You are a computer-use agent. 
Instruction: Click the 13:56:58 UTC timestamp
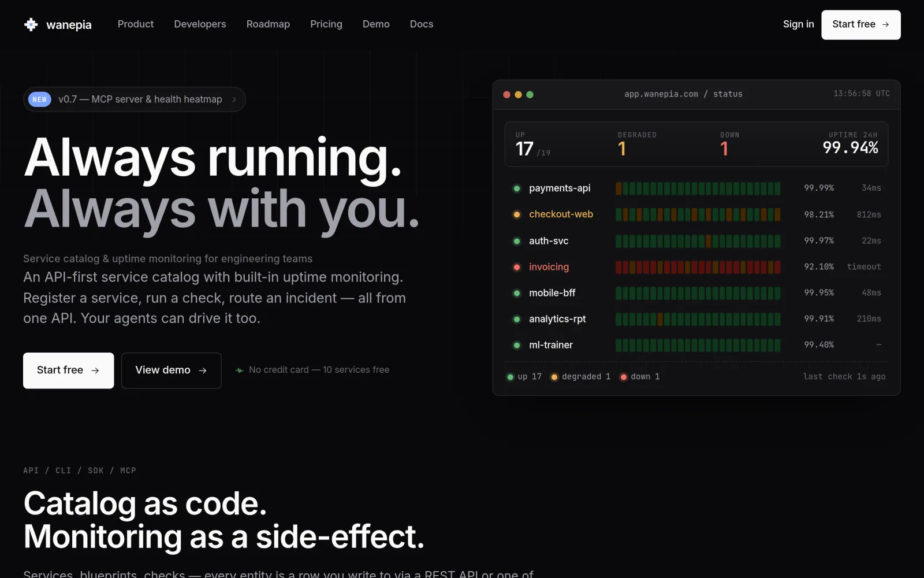pyautogui.click(x=861, y=94)
